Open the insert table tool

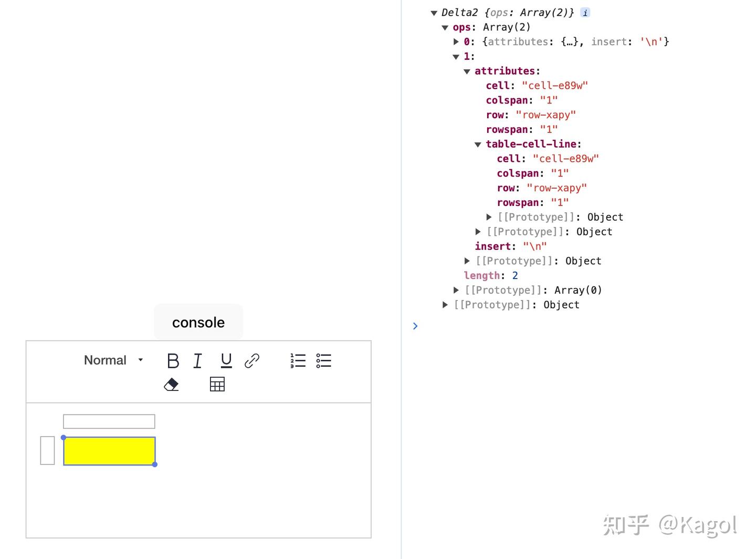click(x=217, y=384)
